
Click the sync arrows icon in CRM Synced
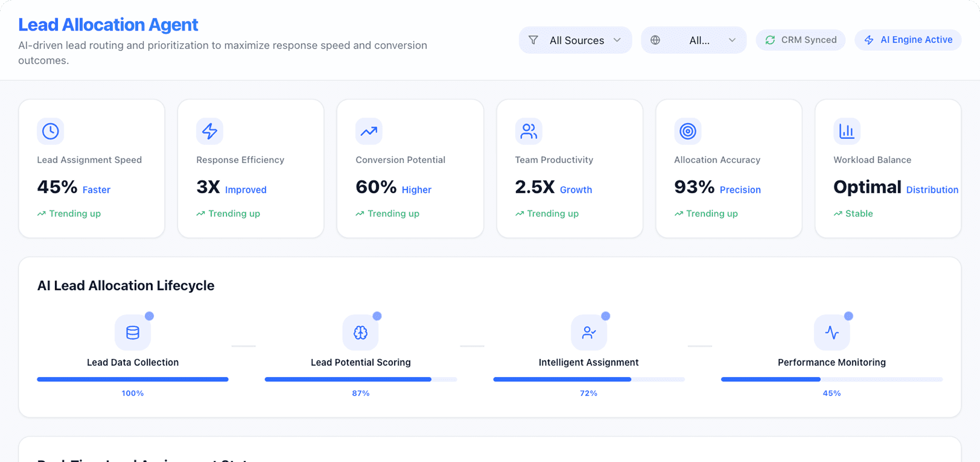pyautogui.click(x=770, y=40)
